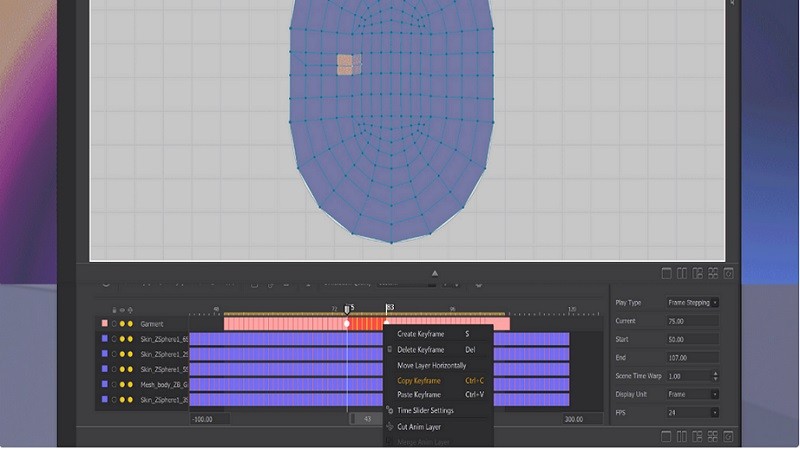
Task: Toggle the first yellow dot on Garment layer
Action: pos(122,324)
